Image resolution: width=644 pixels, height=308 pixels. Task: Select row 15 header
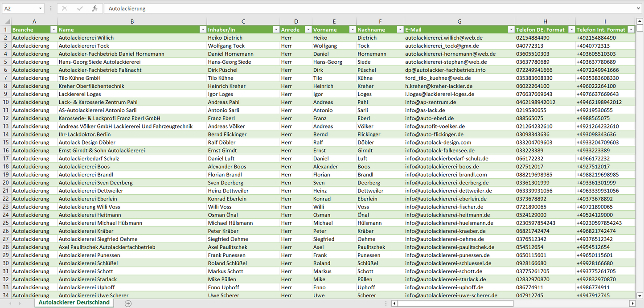click(x=6, y=143)
